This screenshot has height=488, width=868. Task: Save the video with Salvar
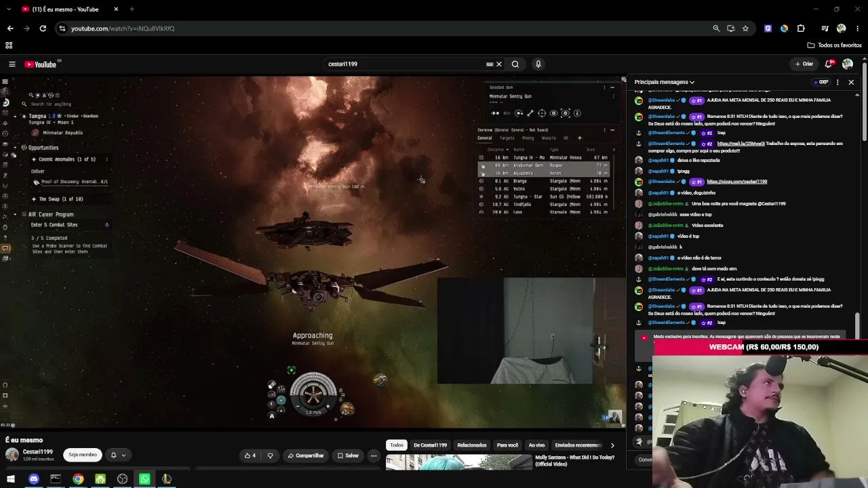pyautogui.click(x=348, y=455)
